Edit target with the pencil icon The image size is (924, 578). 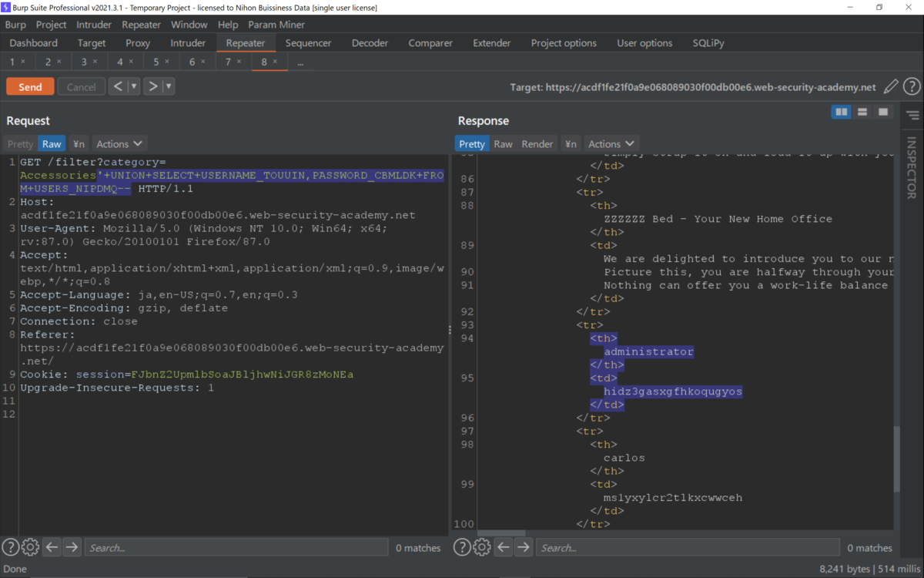(891, 86)
